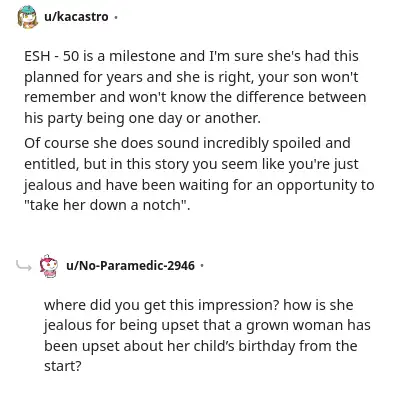Click the word "start?" ending the reply
The image size is (400, 402).
pos(63,366)
